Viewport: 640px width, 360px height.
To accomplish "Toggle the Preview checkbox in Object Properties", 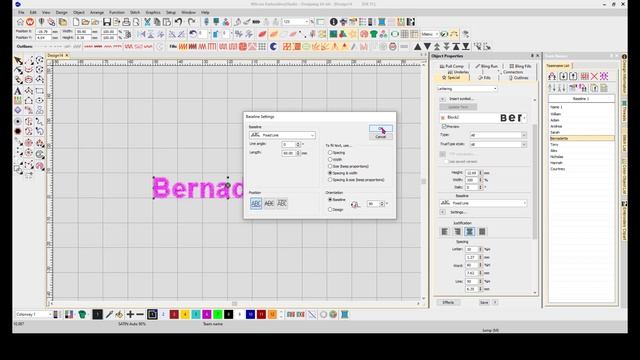I will (444, 127).
